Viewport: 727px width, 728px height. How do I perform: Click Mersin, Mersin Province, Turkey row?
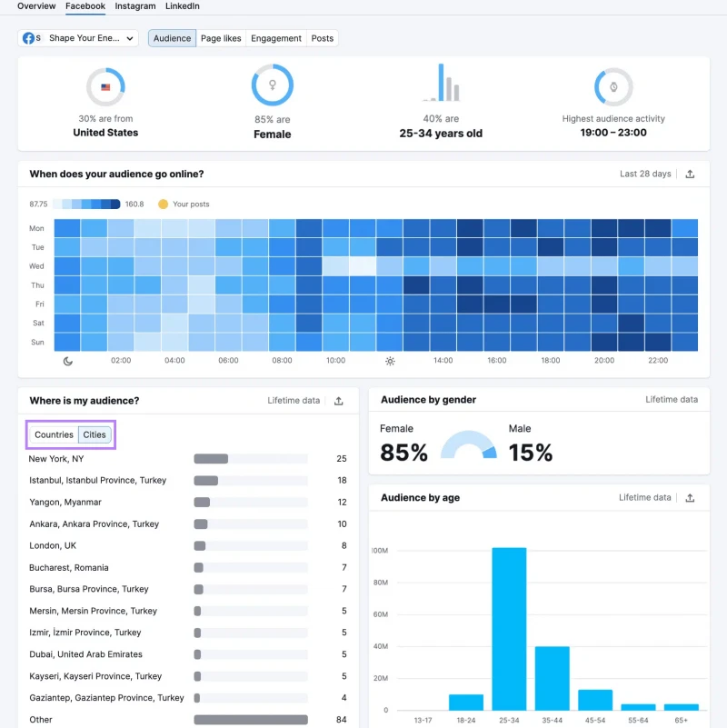(x=187, y=611)
